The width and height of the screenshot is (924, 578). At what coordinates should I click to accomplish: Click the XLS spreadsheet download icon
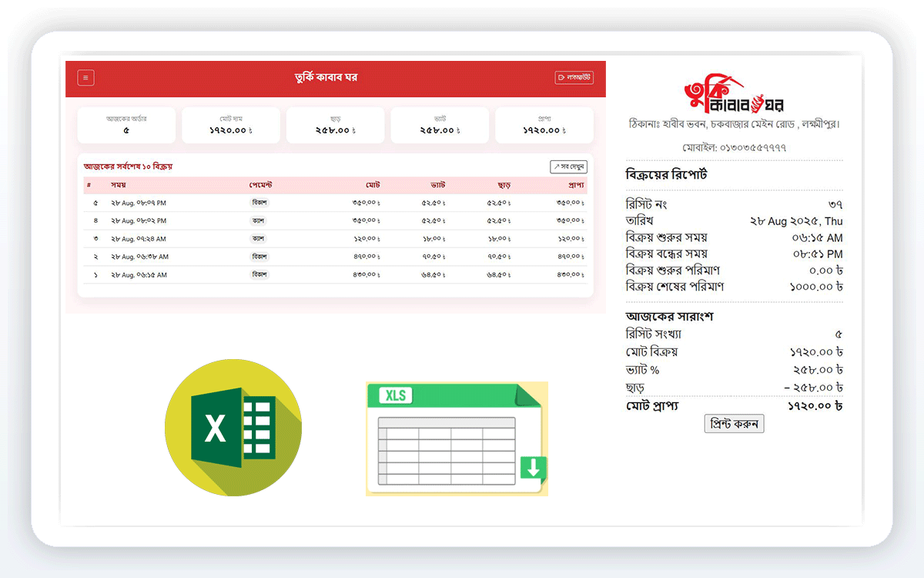tap(457, 438)
